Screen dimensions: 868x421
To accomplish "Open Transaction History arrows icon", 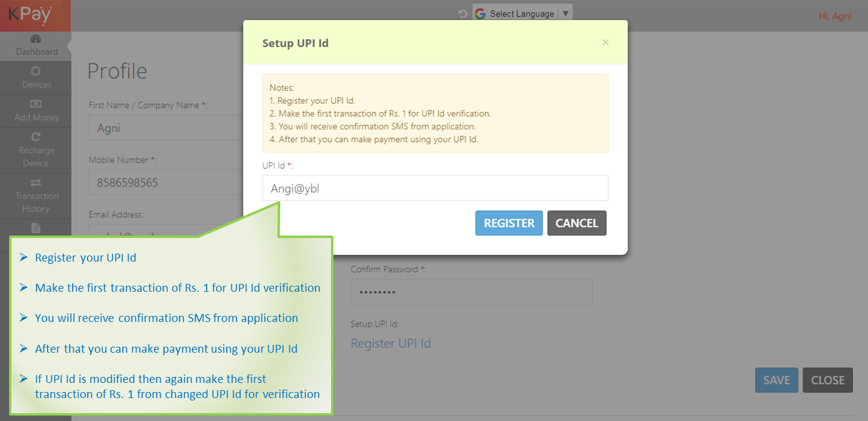I will (x=36, y=182).
